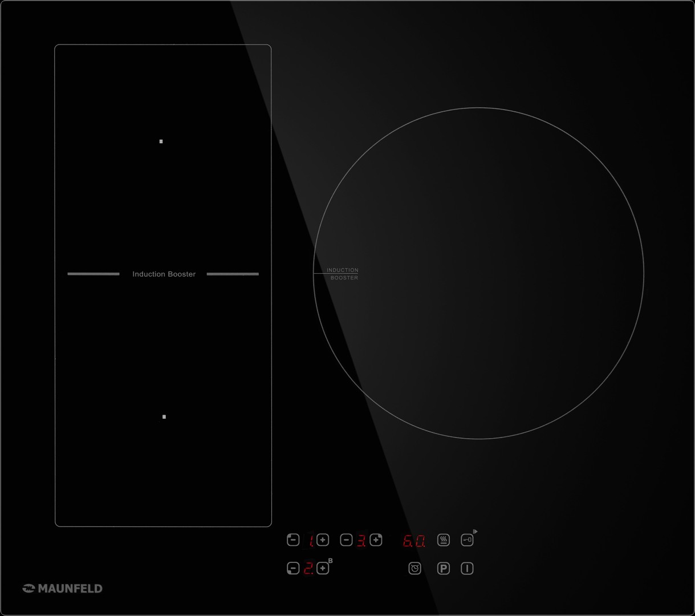
Task: Tap minus for the zone showing 1
Action: coord(293,540)
